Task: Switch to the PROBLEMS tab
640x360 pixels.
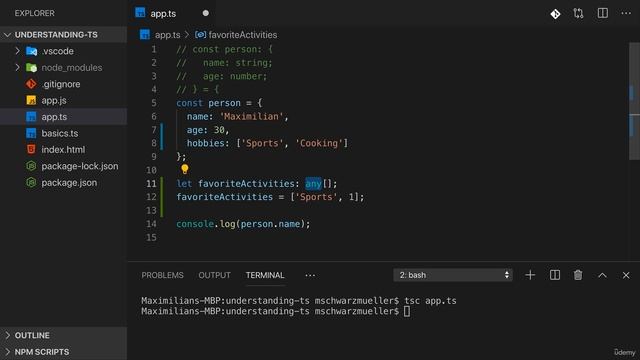Action: [162, 276]
